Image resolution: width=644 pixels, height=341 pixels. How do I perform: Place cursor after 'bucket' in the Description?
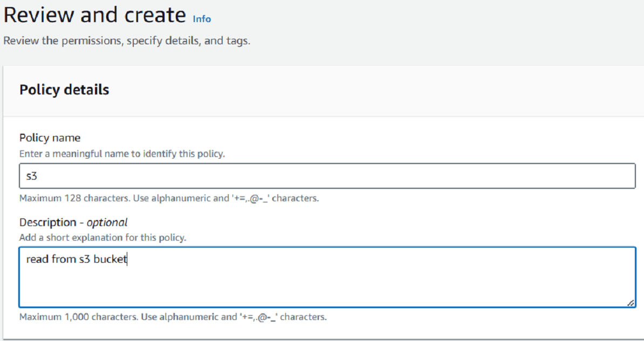point(127,260)
